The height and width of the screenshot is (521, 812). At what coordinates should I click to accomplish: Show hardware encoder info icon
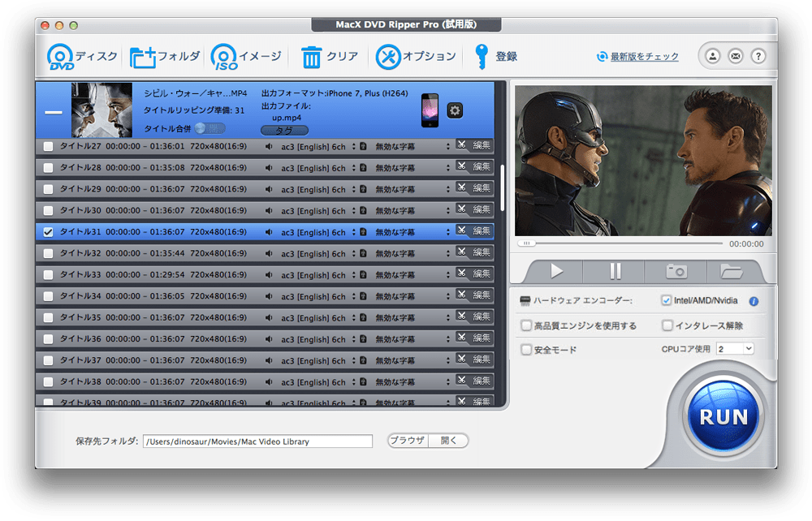754,301
